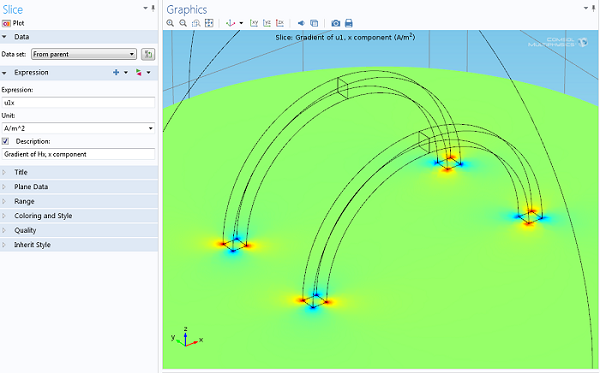Click the zoom extents icon

(209, 23)
